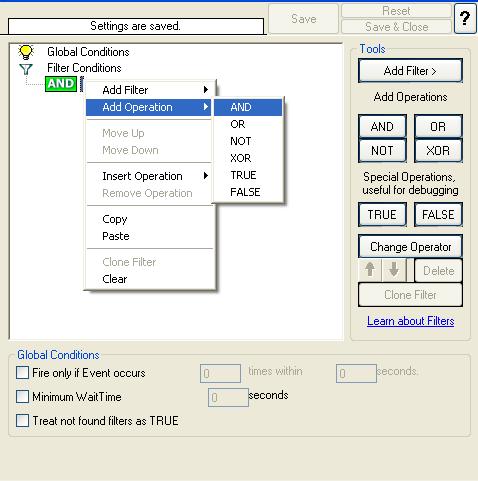Click the FALSE debugging operation button
Image resolution: width=478 pixels, height=481 pixels.
tap(438, 214)
